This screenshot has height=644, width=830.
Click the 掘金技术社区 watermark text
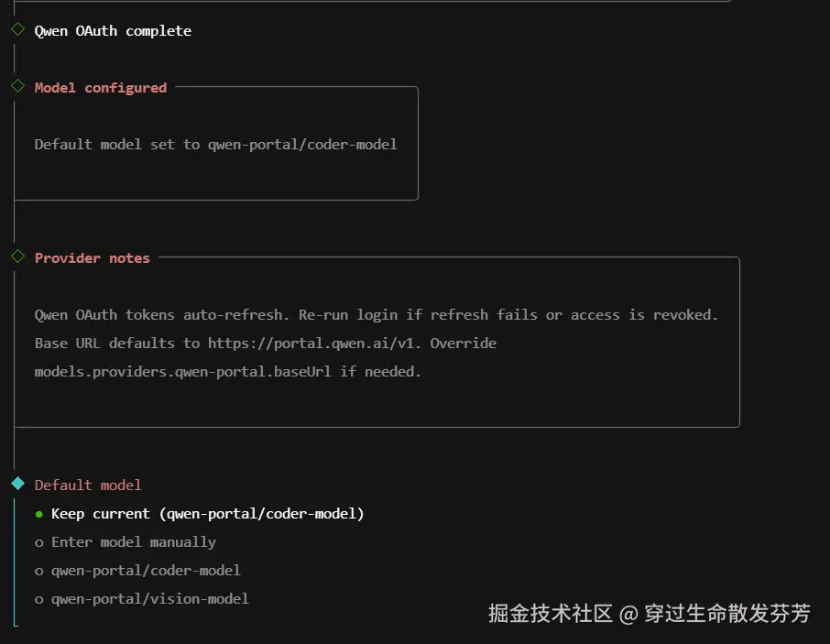click(x=550, y=613)
